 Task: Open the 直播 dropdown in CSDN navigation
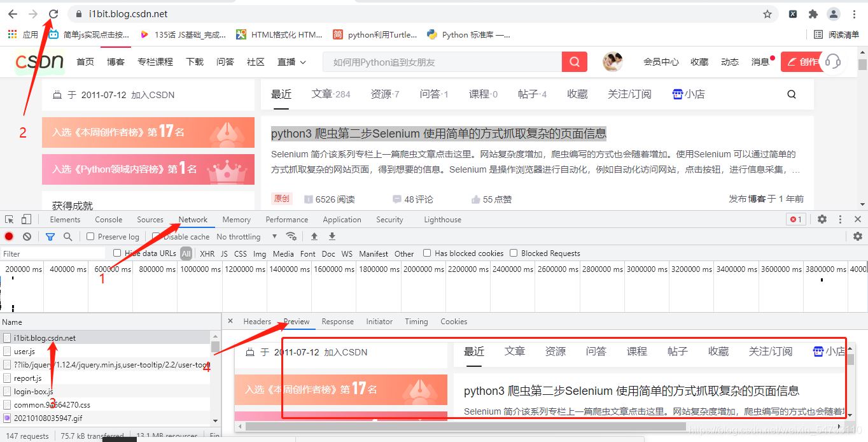[291, 62]
